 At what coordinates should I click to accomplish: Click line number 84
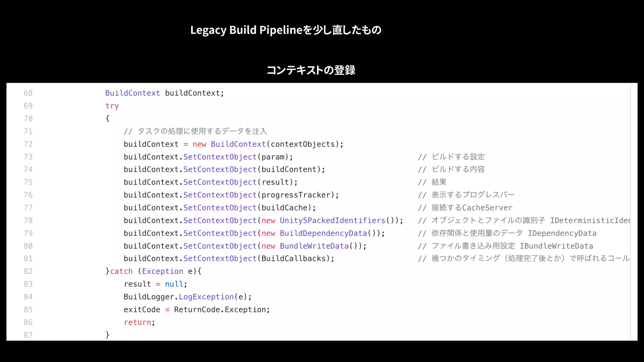point(28,297)
